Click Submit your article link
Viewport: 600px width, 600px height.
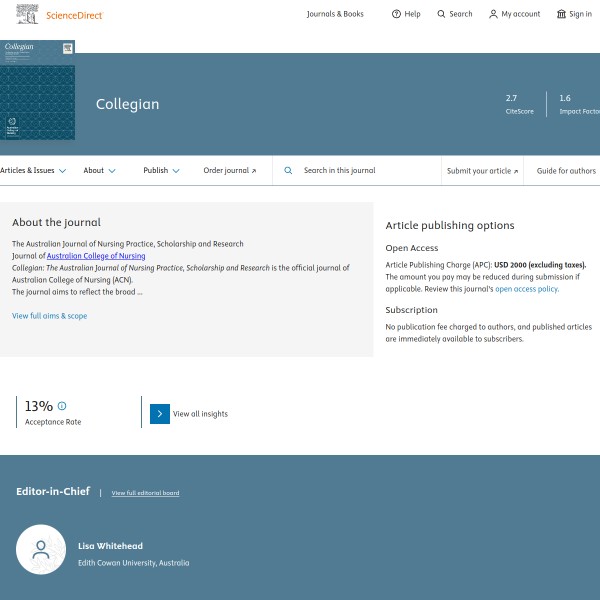pos(483,171)
